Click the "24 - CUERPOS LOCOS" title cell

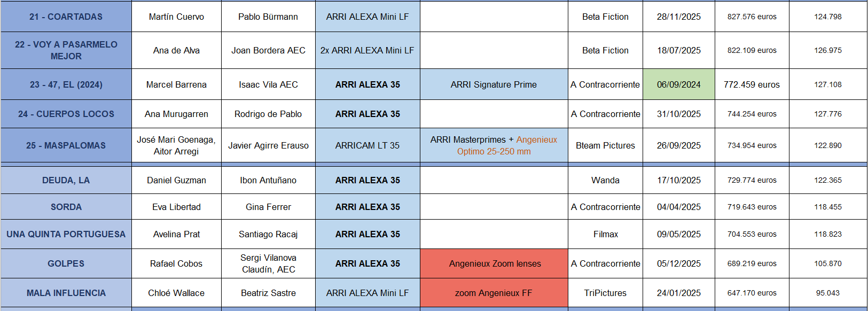click(x=66, y=114)
